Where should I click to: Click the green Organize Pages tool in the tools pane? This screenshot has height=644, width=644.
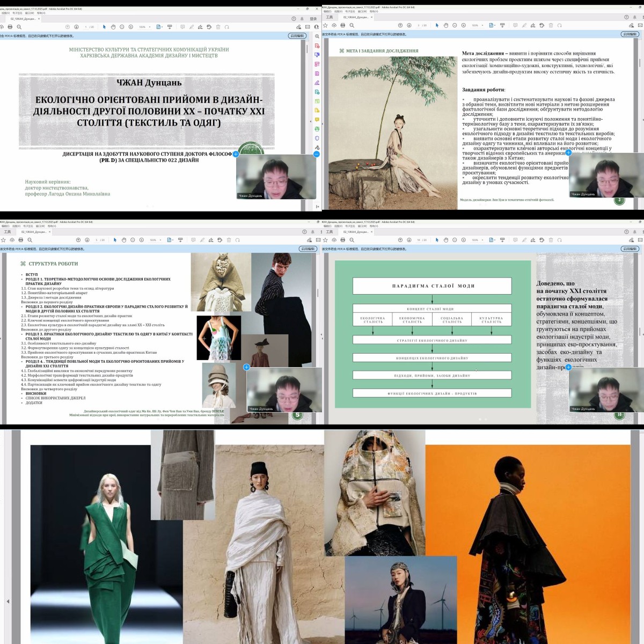coord(317,101)
